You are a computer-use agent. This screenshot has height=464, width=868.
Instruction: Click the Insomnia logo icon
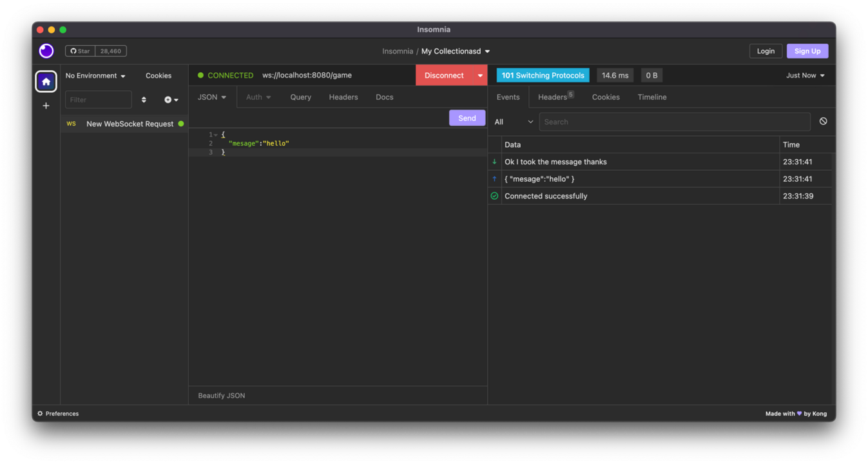point(46,51)
